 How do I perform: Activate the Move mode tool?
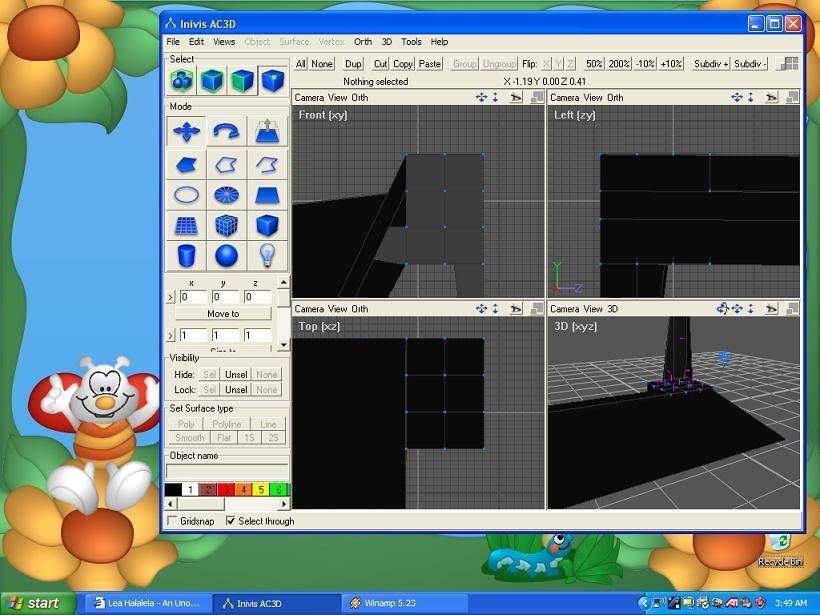[186, 131]
